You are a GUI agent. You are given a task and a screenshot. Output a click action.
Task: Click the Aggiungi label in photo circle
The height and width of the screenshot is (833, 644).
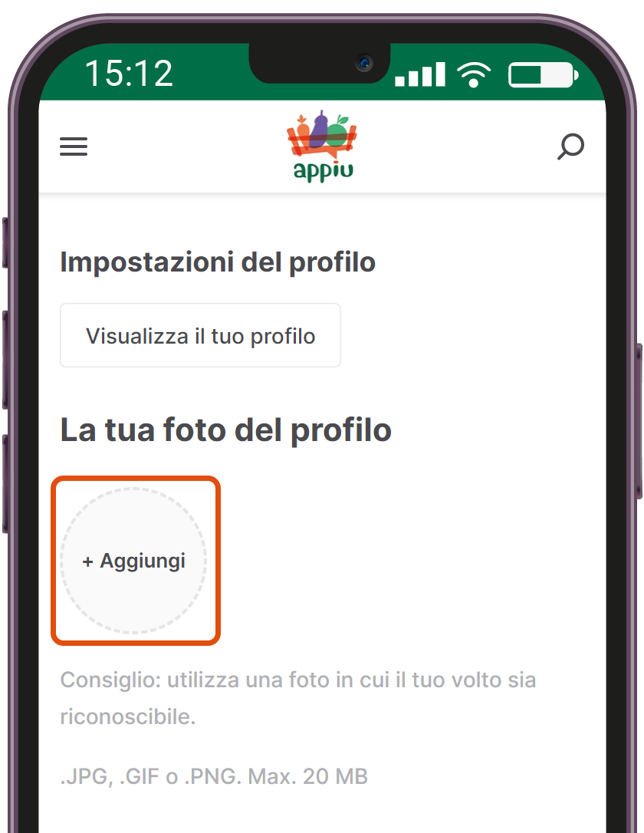(143, 561)
